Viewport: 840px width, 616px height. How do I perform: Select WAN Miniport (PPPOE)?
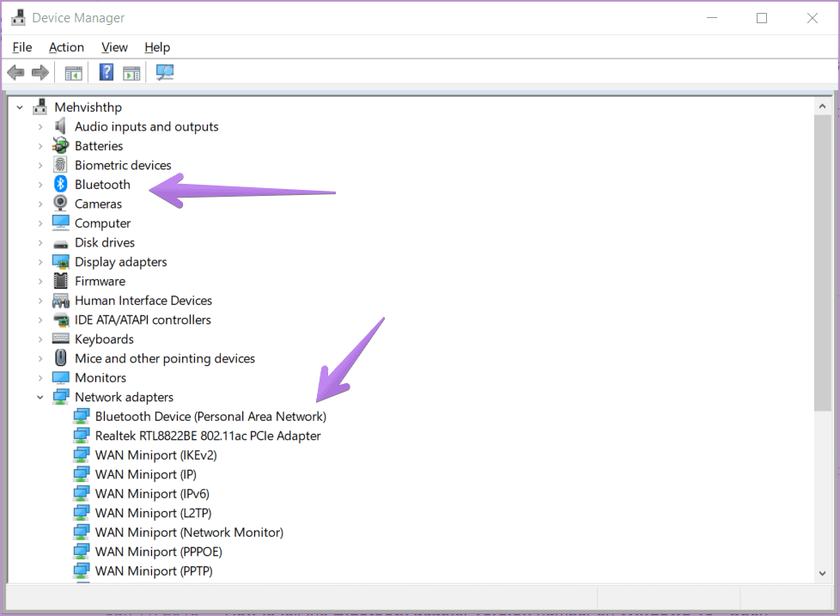pyautogui.click(x=159, y=552)
